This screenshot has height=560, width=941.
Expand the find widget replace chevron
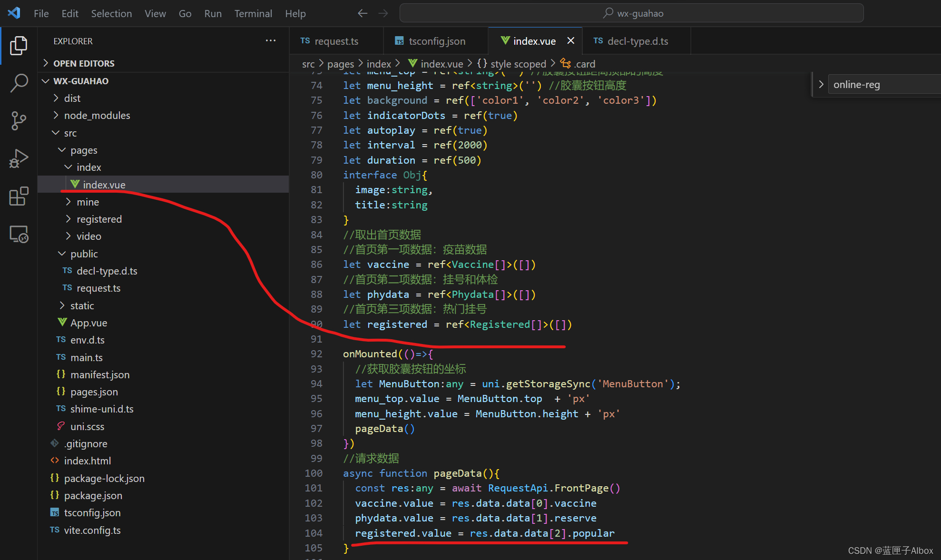(821, 84)
